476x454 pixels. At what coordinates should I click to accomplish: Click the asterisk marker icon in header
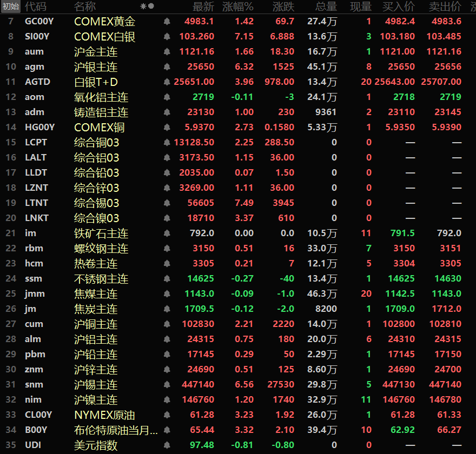pos(143,6)
